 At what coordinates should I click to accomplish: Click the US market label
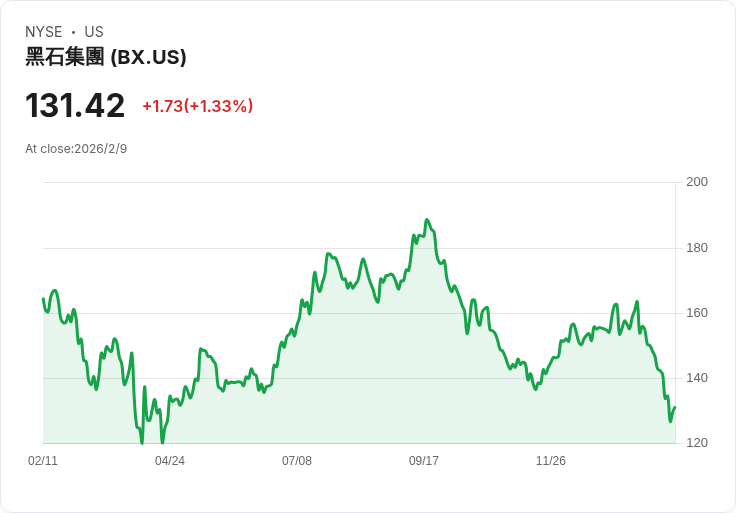coord(94,32)
